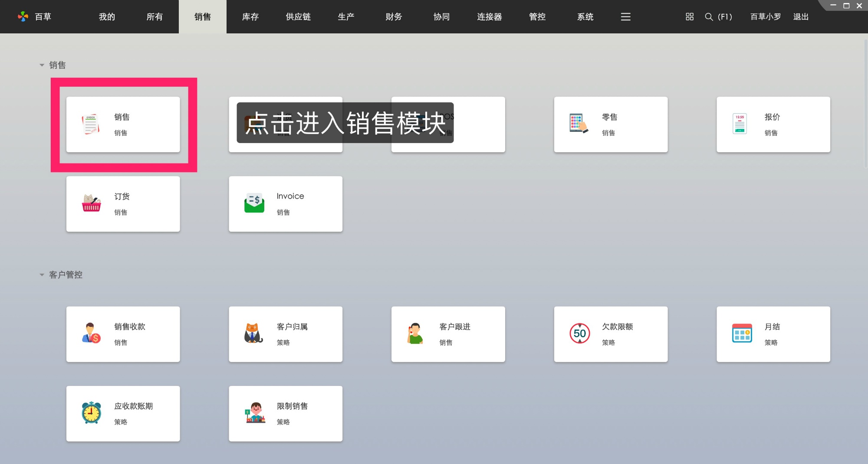The height and width of the screenshot is (464, 868).
Task: Open the search via magnifier (F1)
Action: [x=709, y=17]
